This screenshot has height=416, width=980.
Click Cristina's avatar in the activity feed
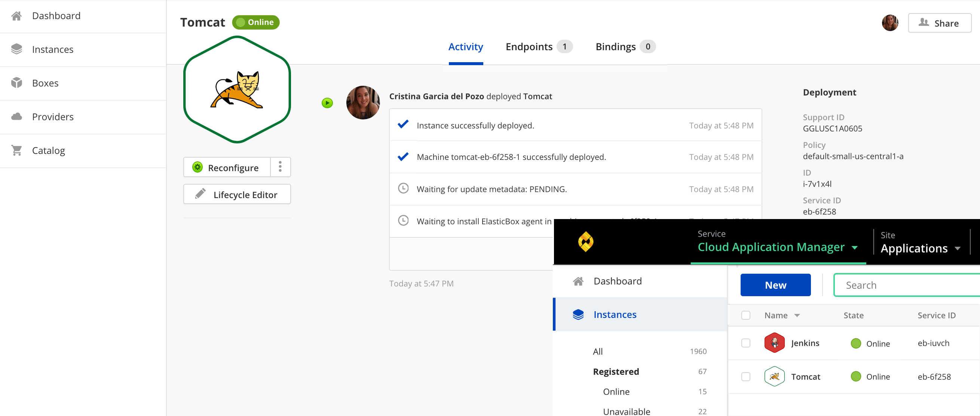point(363,103)
